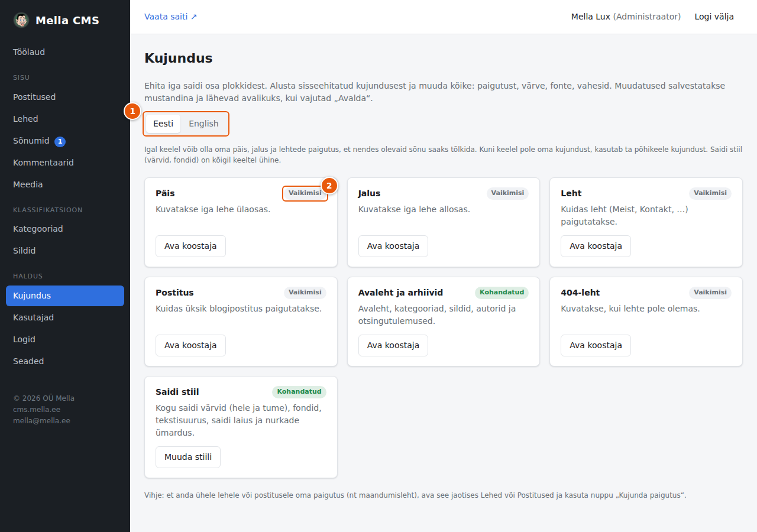
Task: Open Kommentaarid in the sidebar
Action: click(65, 163)
